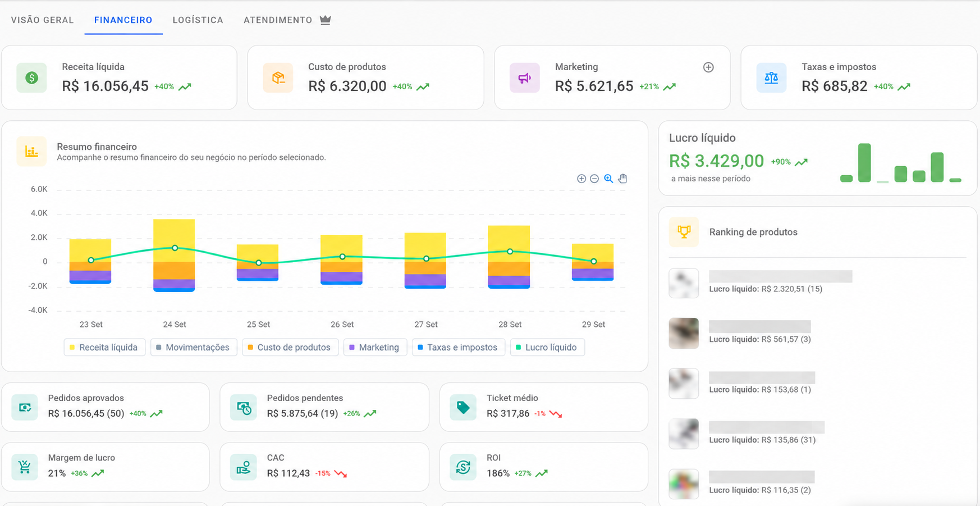Click the Pedidos pendentes clock icon

click(244, 407)
